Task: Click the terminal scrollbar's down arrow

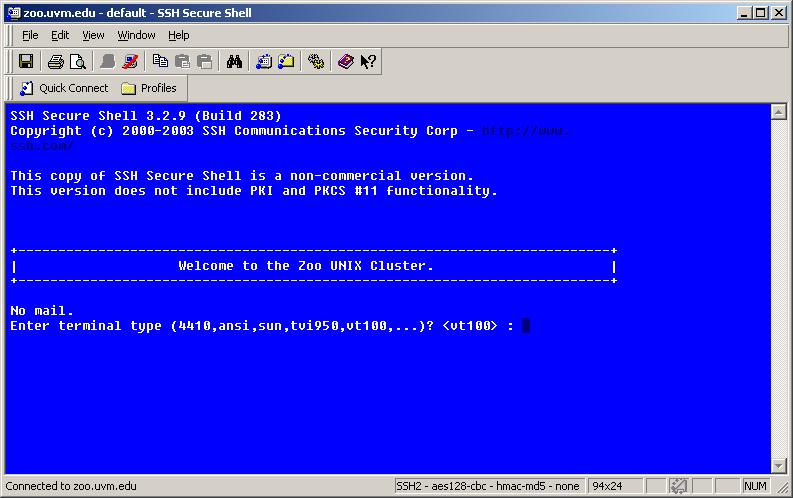Action: 779,466
